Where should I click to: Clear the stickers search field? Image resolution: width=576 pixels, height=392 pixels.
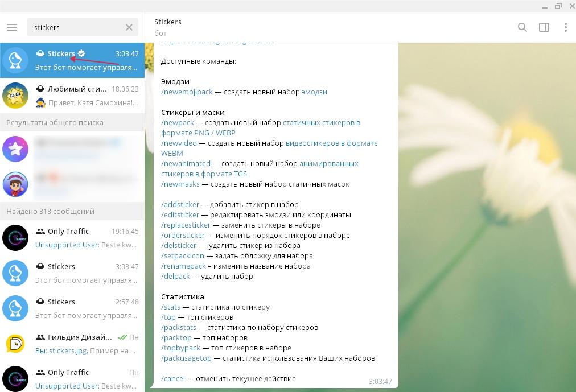[x=129, y=27]
